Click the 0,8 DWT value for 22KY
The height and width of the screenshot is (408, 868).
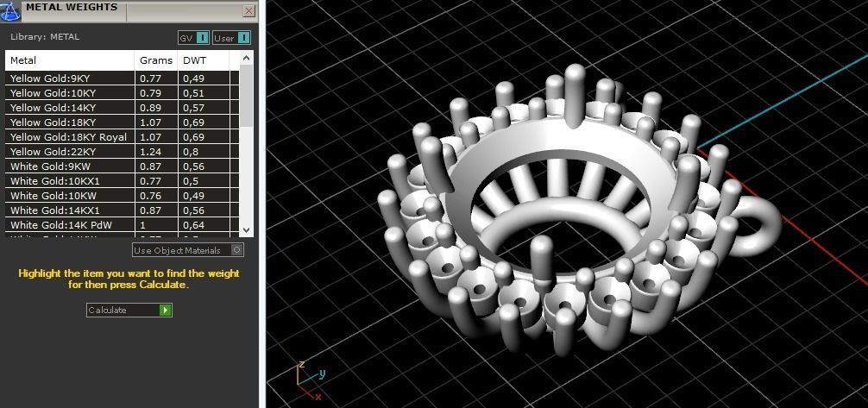204,151
